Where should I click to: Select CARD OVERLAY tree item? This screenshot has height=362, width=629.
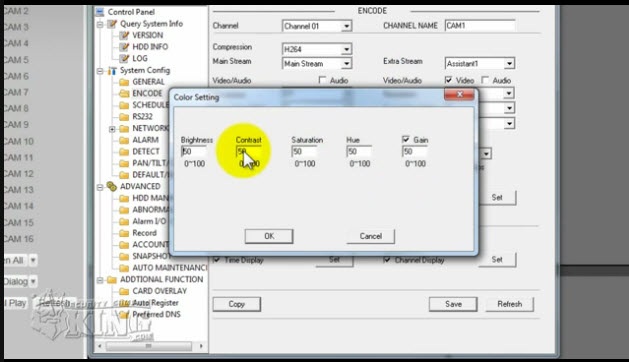click(x=160, y=291)
